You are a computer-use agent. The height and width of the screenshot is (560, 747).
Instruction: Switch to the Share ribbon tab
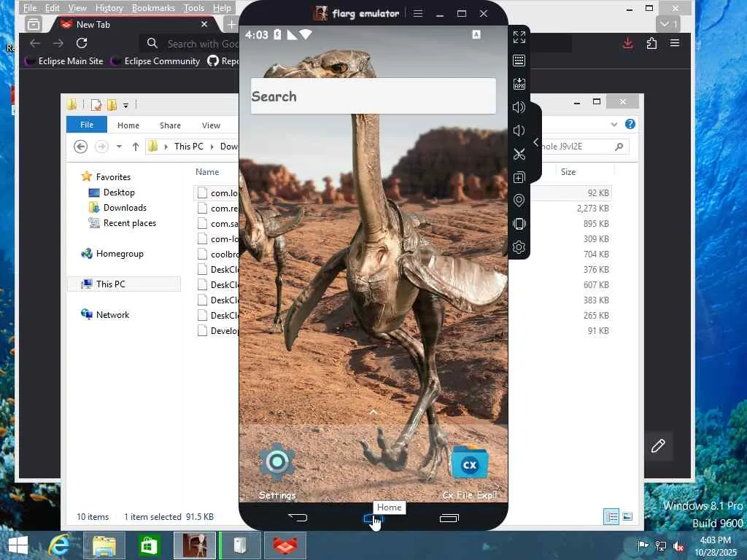[170, 125]
